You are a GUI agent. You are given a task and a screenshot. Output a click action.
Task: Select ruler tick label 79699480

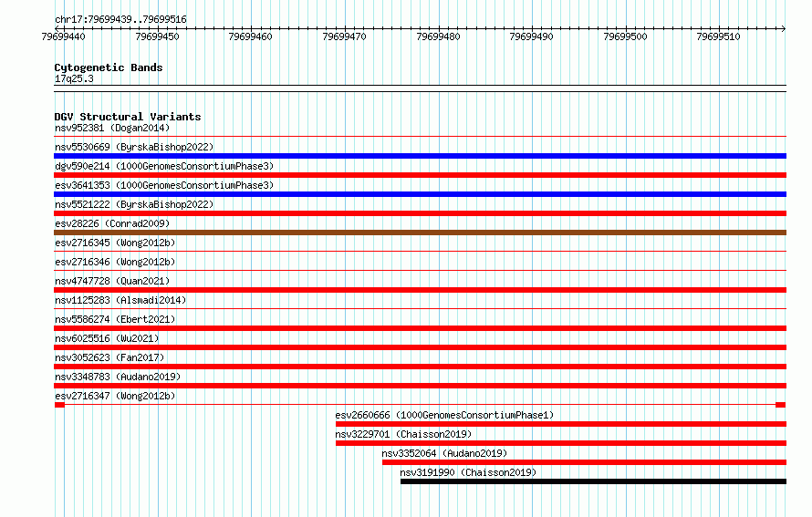pos(438,36)
